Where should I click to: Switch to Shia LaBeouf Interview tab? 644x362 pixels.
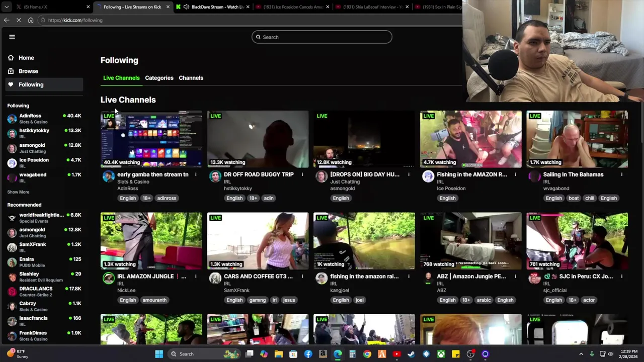click(371, 7)
